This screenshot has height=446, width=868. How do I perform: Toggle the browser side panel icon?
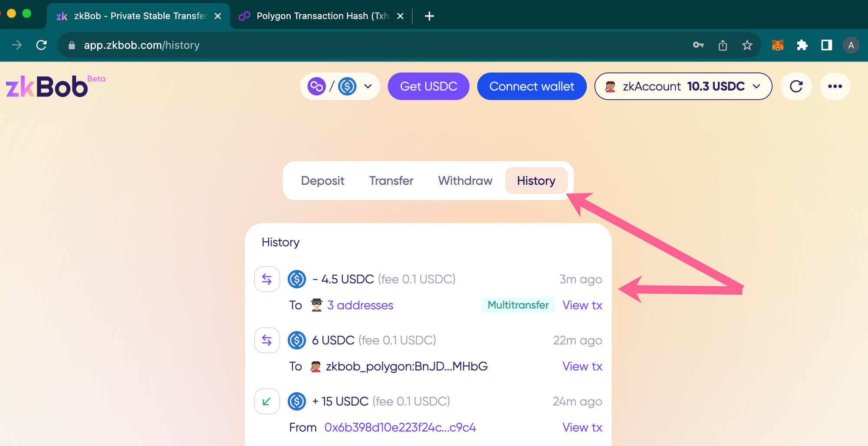[x=826, y=45]
